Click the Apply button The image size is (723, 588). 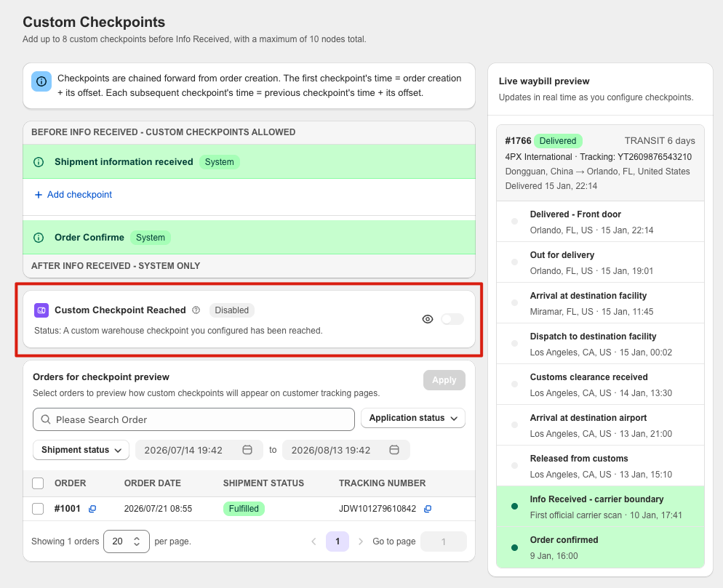(x=444, y=380)
